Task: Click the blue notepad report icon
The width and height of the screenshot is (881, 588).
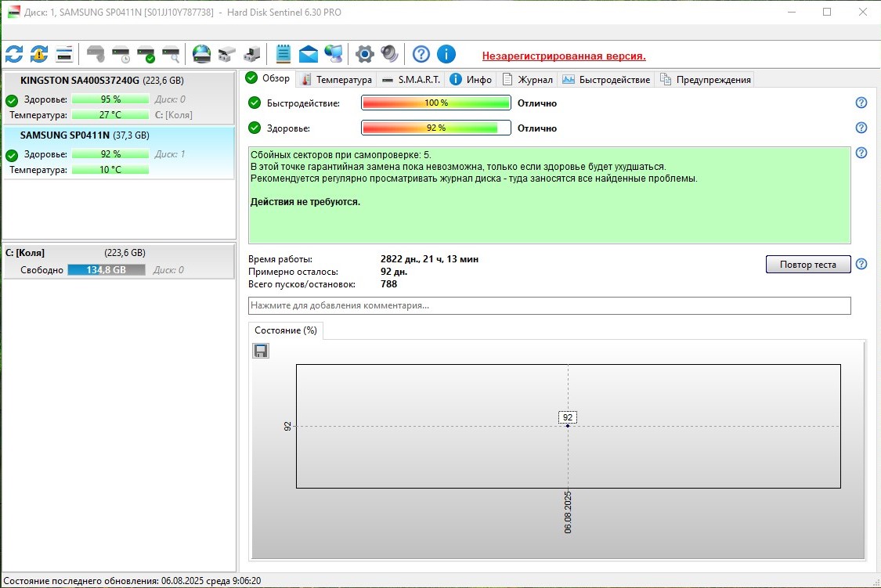Action: click(x=283, y=54)
